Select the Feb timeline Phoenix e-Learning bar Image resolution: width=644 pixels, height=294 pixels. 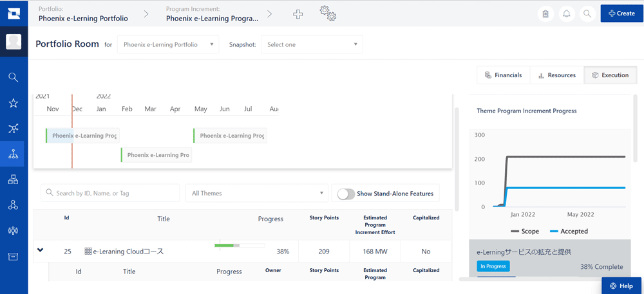tap(156, 155)
